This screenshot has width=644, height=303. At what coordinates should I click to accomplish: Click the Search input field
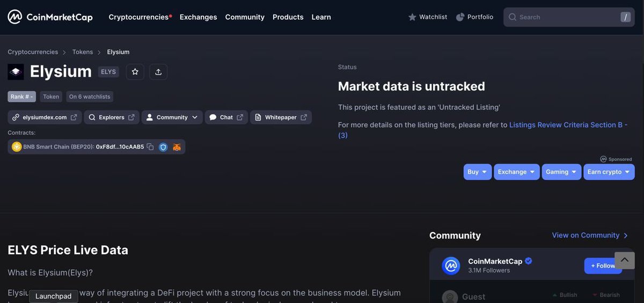pyautogui.click(x=569, y=17)
